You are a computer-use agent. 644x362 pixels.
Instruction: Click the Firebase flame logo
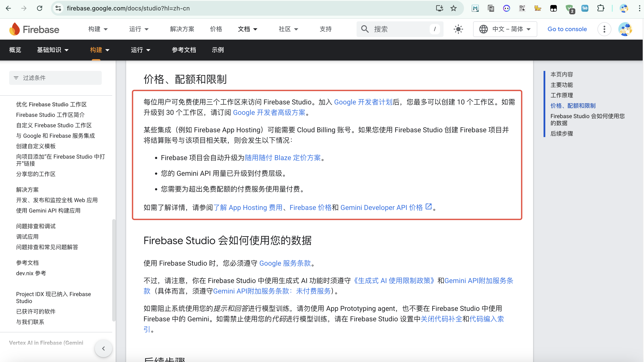[x=15, y=29]
